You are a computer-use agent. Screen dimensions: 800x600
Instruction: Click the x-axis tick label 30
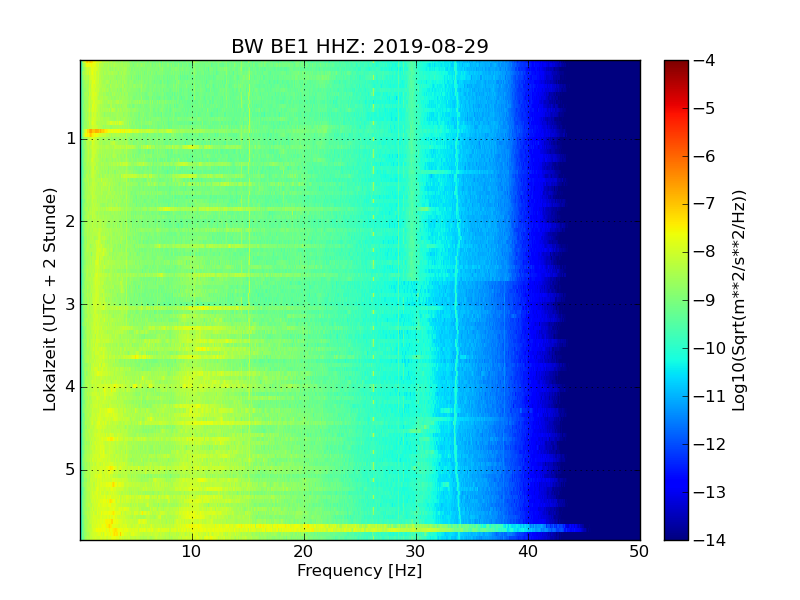pyautogui.click(x=416, y=552)
